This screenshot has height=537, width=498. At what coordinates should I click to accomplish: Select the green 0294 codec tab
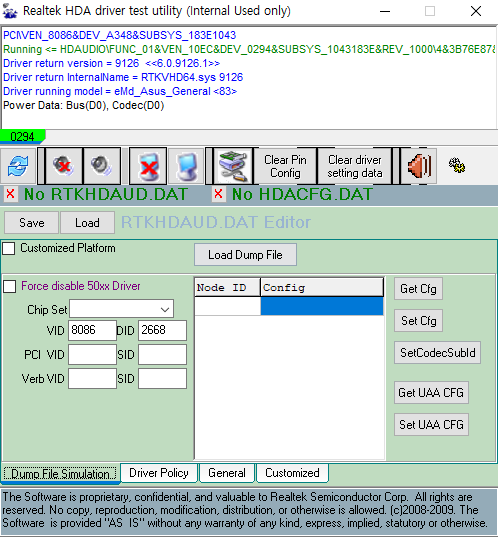22,137
